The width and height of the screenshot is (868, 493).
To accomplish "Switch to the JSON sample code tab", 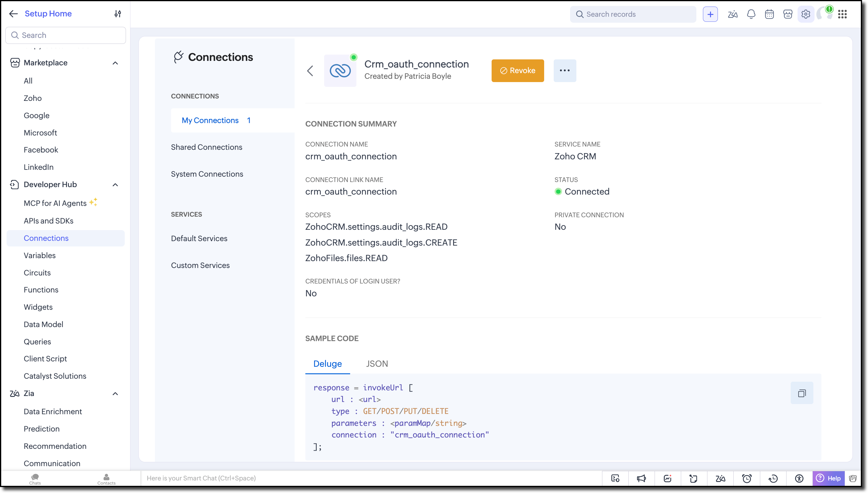I will pyautogui.click(x=377, y=364).
